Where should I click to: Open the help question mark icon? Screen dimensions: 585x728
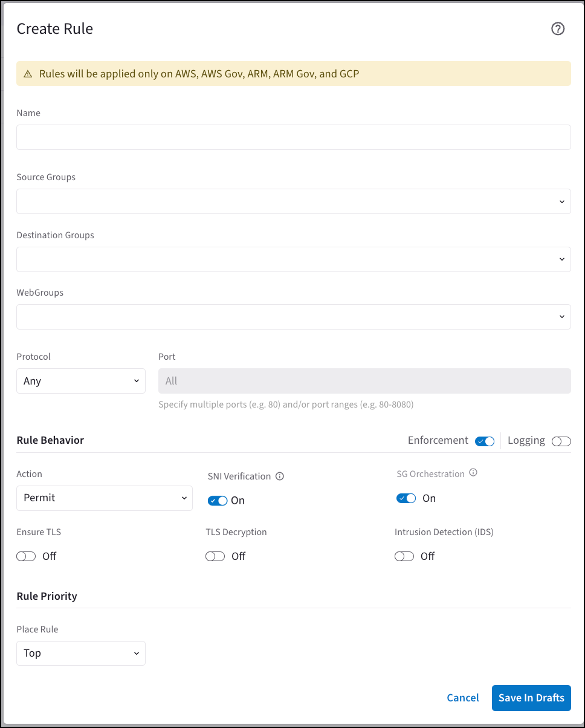(x=558, y=29)
